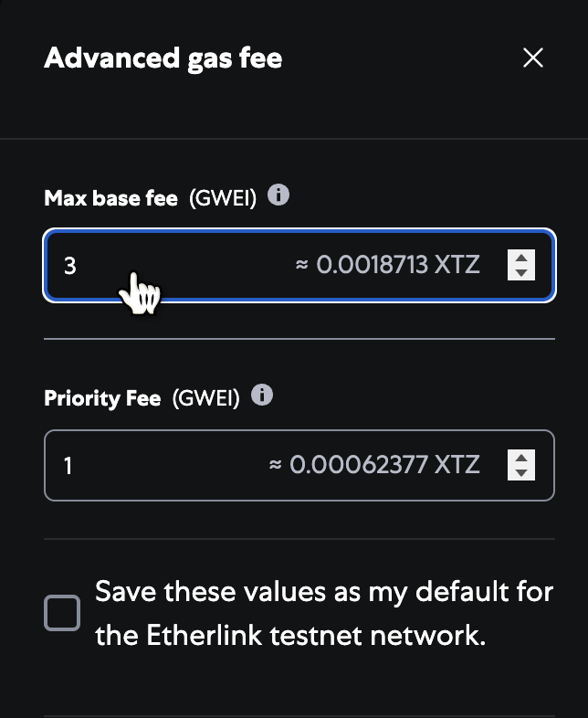
Task: Focus the Max base fee input field
Action: (x=183, y=266)
